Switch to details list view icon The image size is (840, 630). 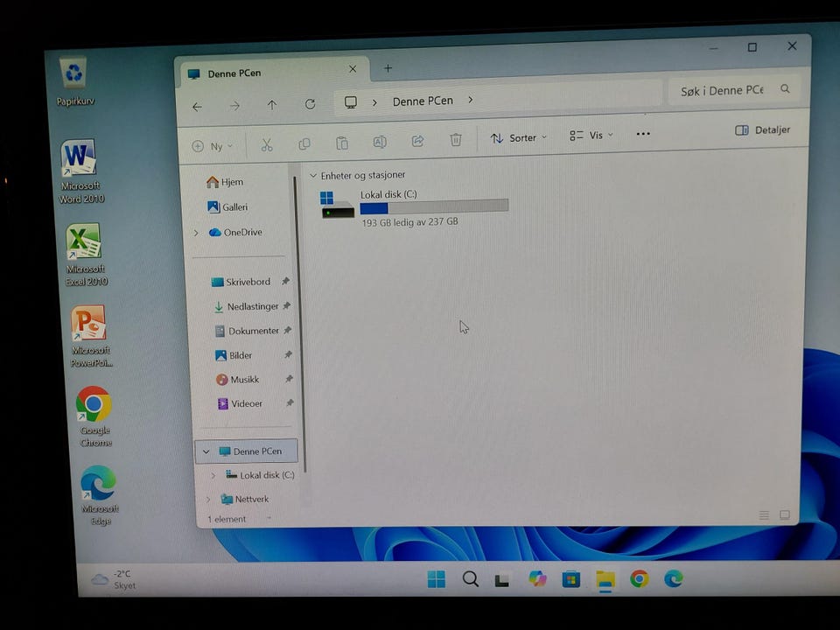764,514
